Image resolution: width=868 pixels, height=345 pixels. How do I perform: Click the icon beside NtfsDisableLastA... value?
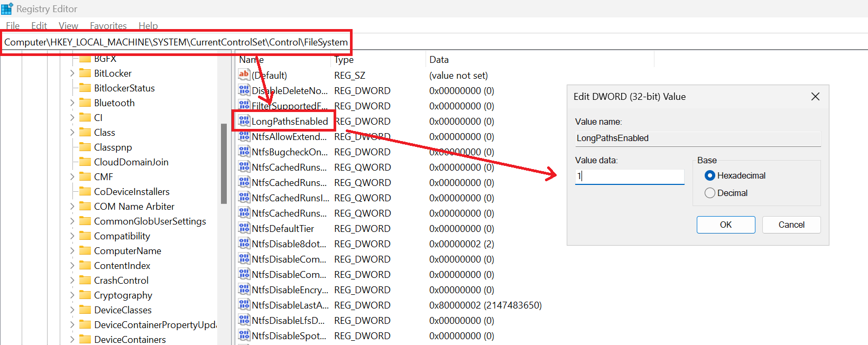pyautogui.click(x=244, y=305)
